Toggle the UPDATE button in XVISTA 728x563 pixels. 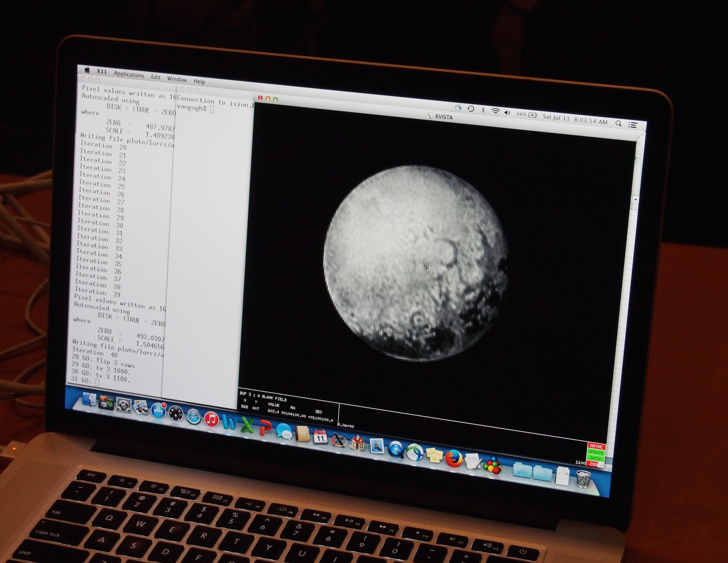click(596, 452)
